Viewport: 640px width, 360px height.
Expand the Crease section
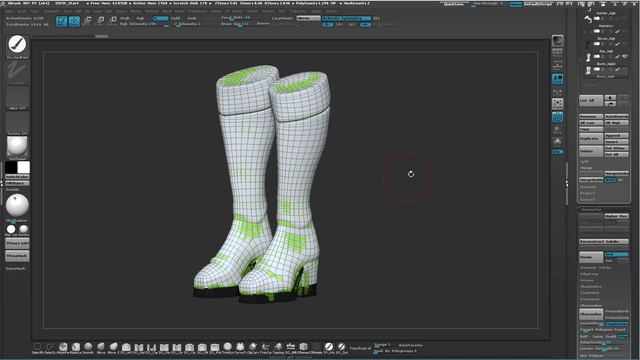587,280
